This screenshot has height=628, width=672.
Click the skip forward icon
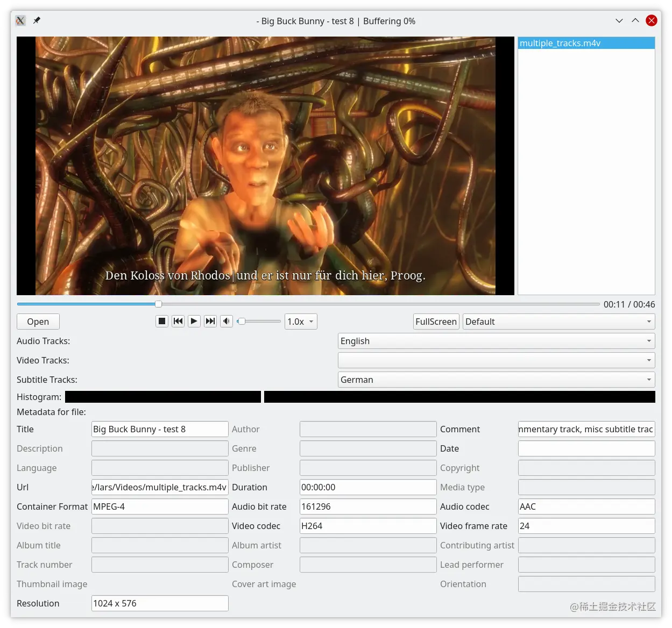210,321
